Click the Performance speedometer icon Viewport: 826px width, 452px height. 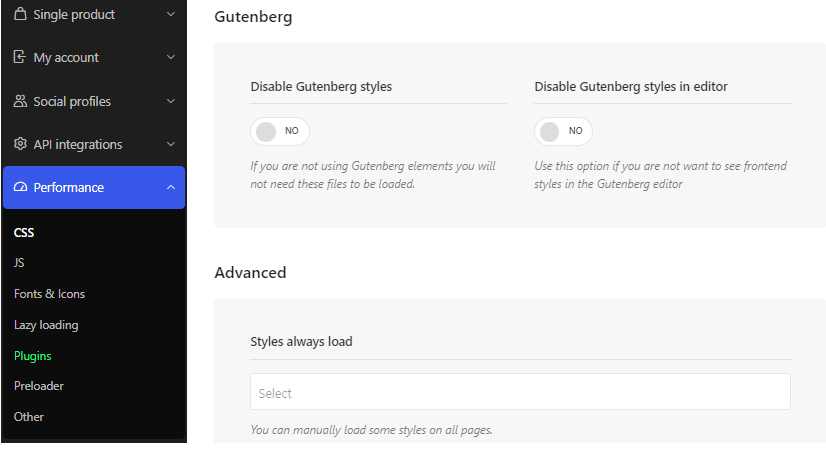click(20, 187)
